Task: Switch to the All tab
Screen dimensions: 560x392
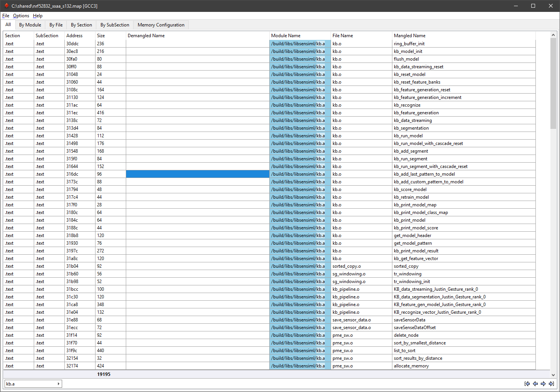Action: (x=8, y=25)
